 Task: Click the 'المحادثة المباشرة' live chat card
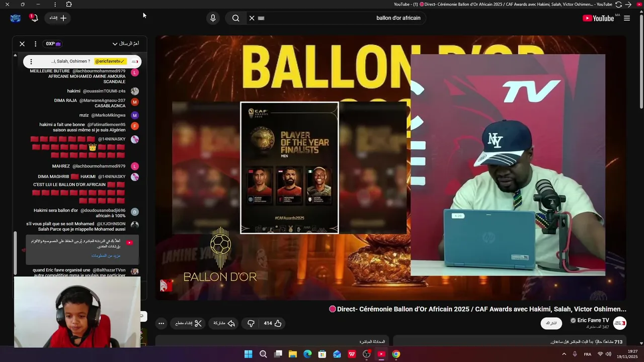(x=272, y=341)
